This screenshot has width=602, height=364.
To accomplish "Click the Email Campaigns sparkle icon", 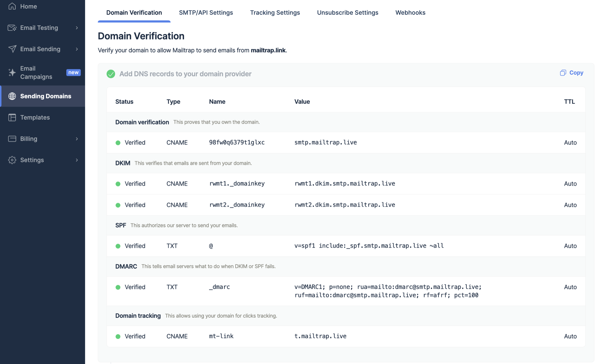I will tap(12, 72).
